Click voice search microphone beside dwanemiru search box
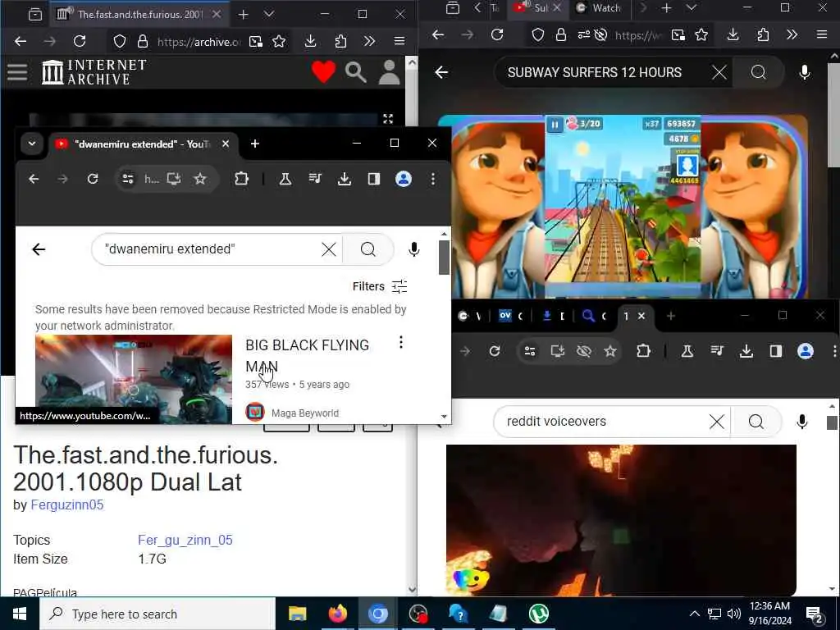The image size is (840, 630). tap(413, 249)
